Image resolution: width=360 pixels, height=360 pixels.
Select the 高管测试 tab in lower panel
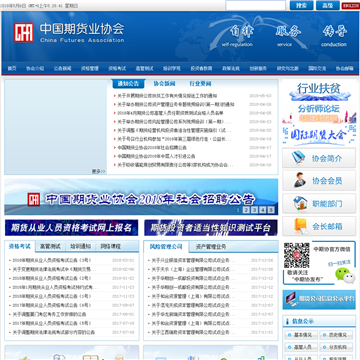coord(50,247)
